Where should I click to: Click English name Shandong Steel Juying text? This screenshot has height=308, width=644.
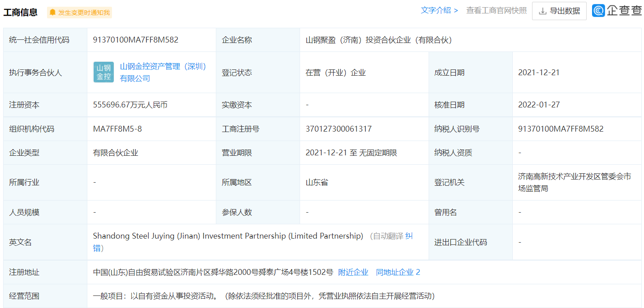[x=228, y=236]
